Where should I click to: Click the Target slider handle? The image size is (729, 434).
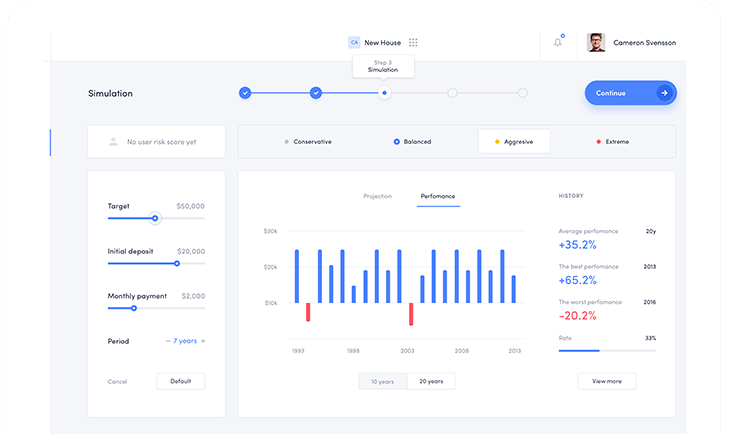pos(155,218)
